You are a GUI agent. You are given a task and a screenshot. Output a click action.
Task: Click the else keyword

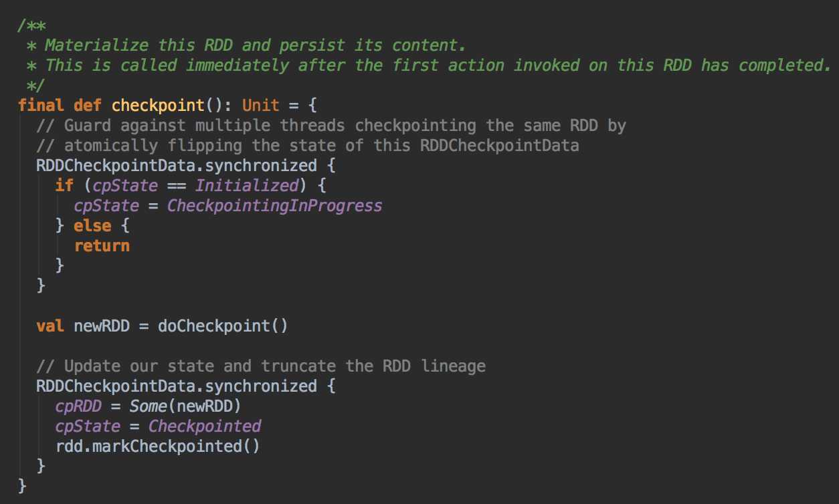tap(92, 226)
